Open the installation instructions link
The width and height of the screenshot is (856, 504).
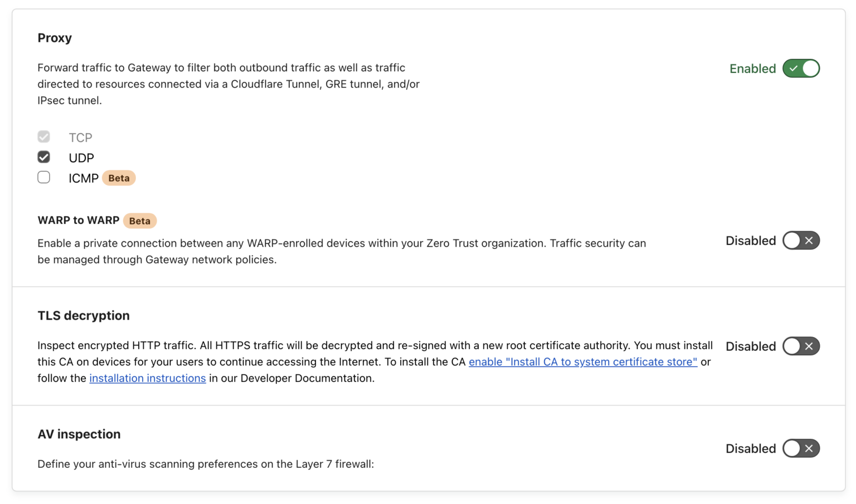tap(147, 378)
